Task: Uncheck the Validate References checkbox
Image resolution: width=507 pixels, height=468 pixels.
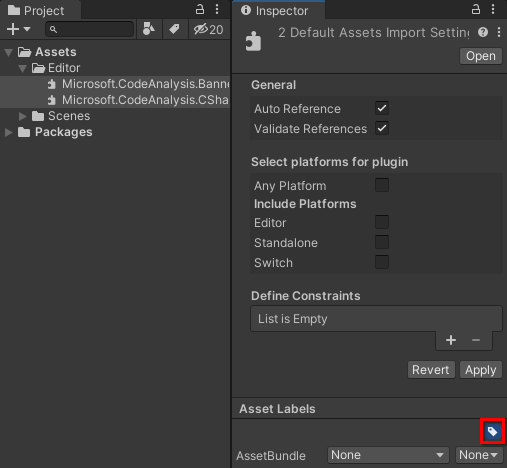Action: [382, 128]
